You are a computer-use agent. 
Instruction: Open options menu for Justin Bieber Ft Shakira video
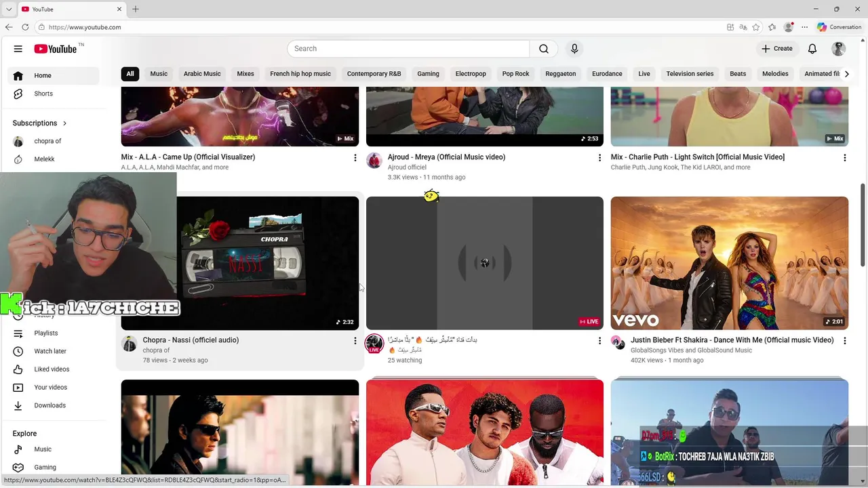844,341
